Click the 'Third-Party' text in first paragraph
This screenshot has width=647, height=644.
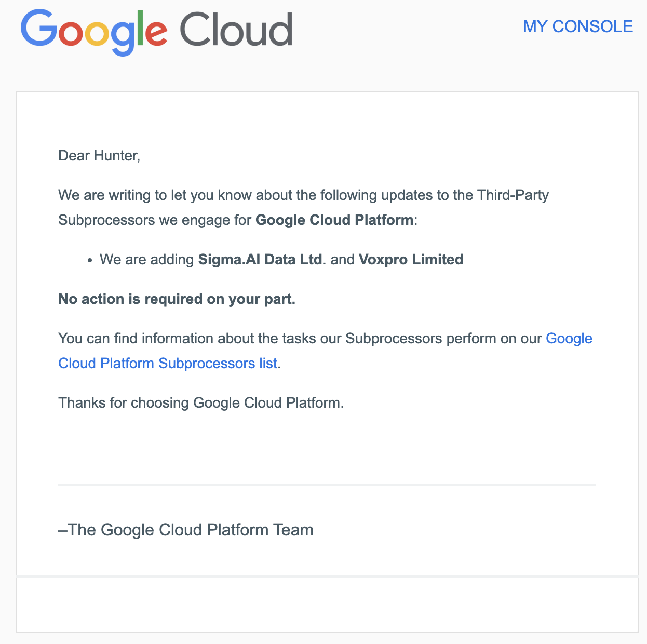coord(513,195)
